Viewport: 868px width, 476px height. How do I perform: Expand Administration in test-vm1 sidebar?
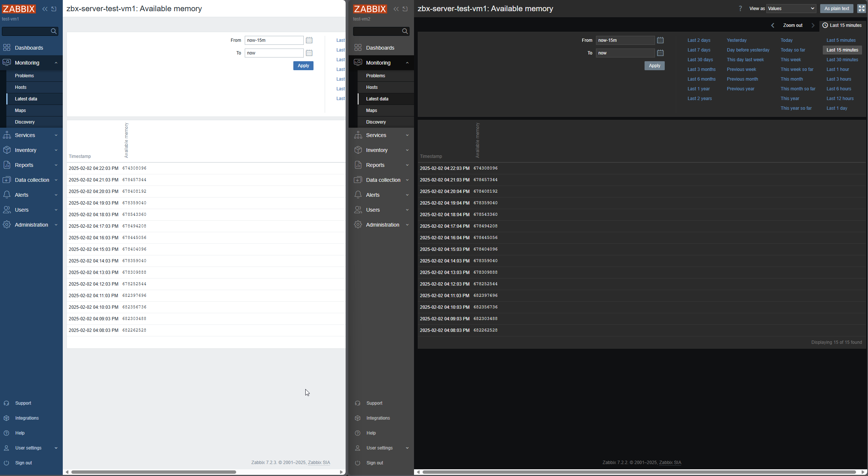click(x=31, y=225)
